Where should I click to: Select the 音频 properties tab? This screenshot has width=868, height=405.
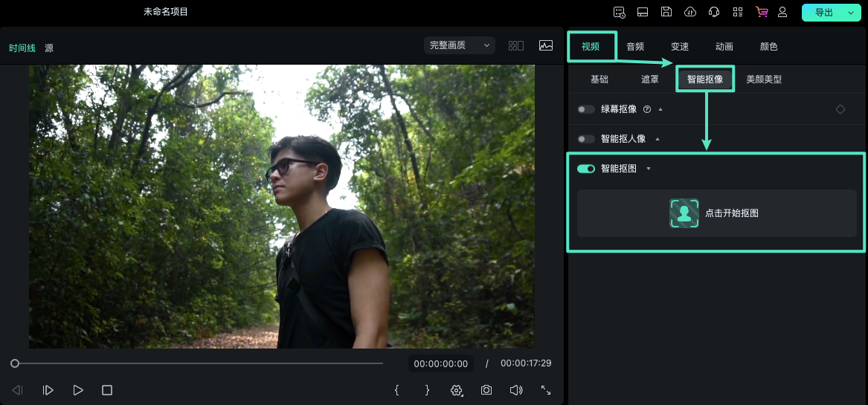pos(635,47)
